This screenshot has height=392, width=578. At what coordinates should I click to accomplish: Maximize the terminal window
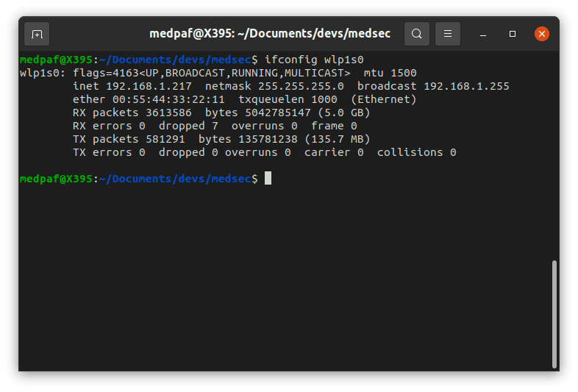pos(513,34)
